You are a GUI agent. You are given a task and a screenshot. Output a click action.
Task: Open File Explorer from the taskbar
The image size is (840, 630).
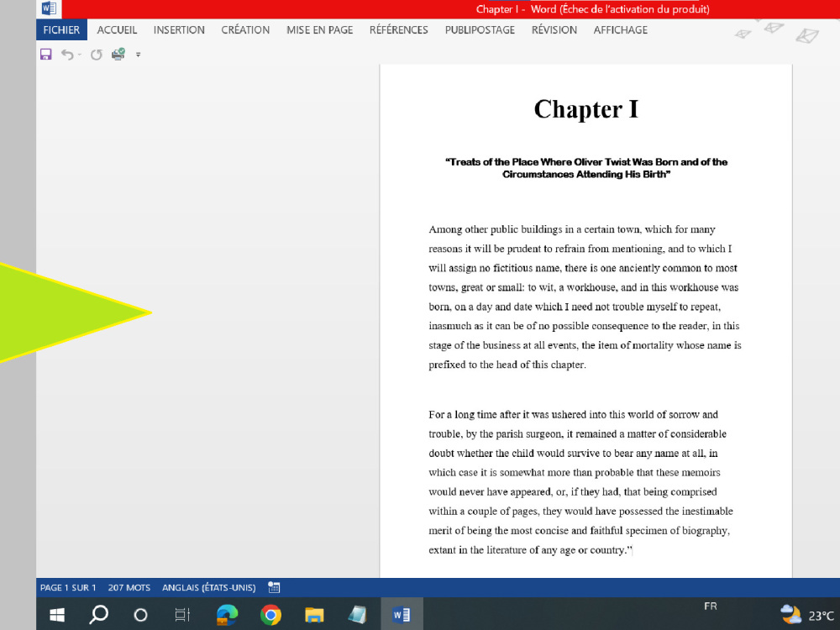pos(314,615)
